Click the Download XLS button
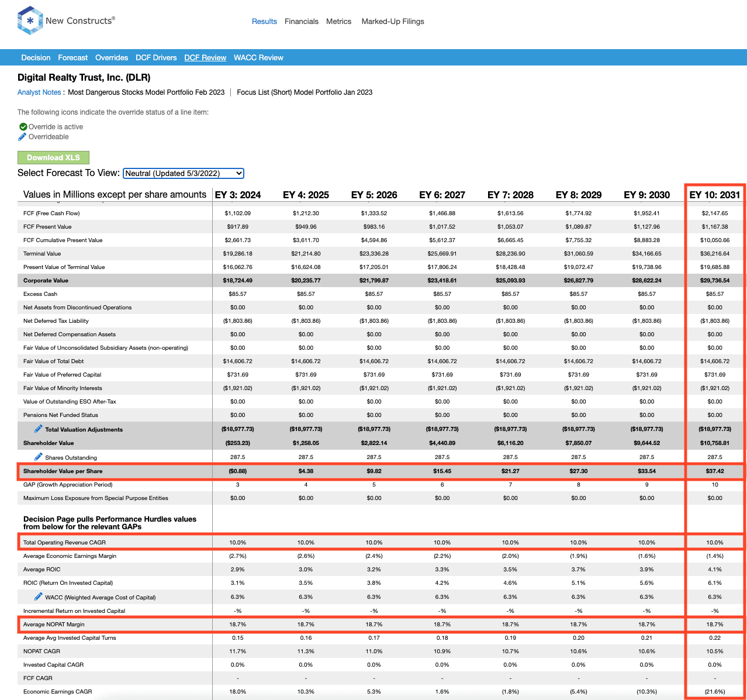The image size is (747, 700). point(53,157)
